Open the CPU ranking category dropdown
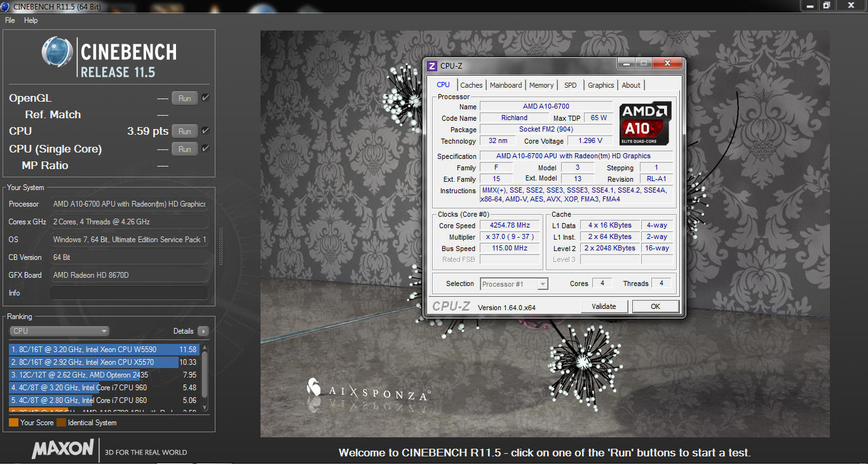Viewport: 868px width, 464px height. (60, 331)
